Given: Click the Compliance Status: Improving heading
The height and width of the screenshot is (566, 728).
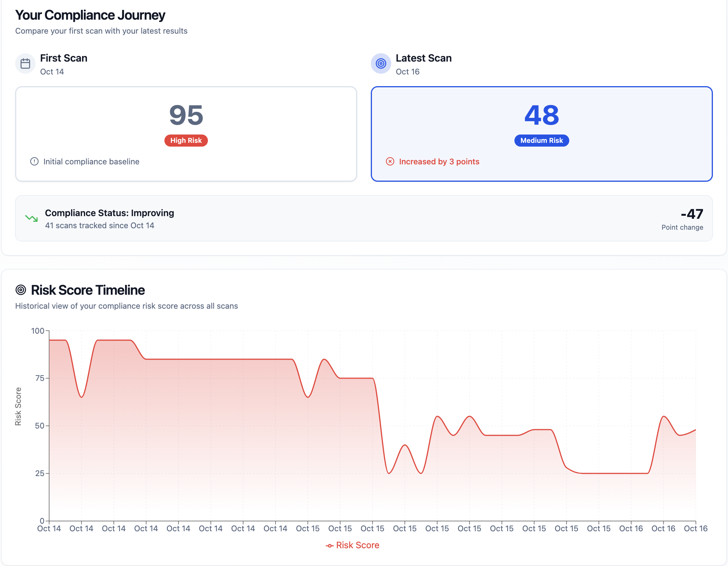Looking at the screenshot, I should tap(110, 213).
